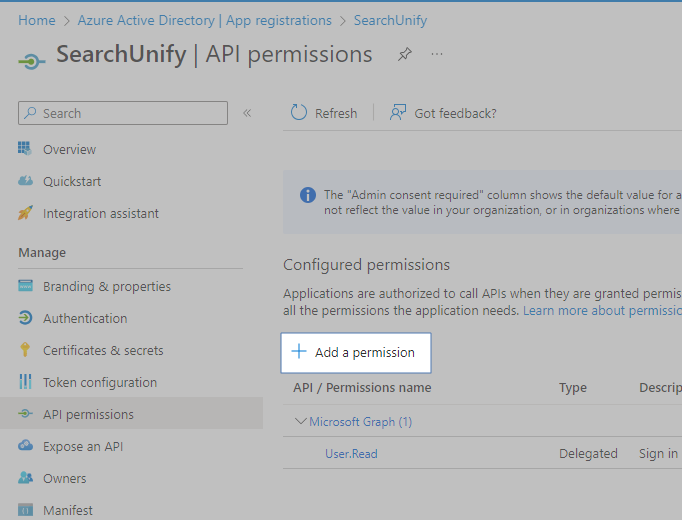The image size is (682, 520).
Task: Collapse the sidebar with double chevron
Action: coord(247,113)
